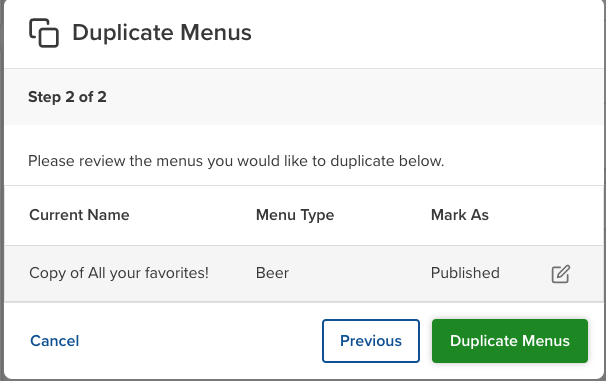Viewport: 606px width, 381px height.
Task: Click blank row space between Beer and Published
Action: (x=359, y=274)
